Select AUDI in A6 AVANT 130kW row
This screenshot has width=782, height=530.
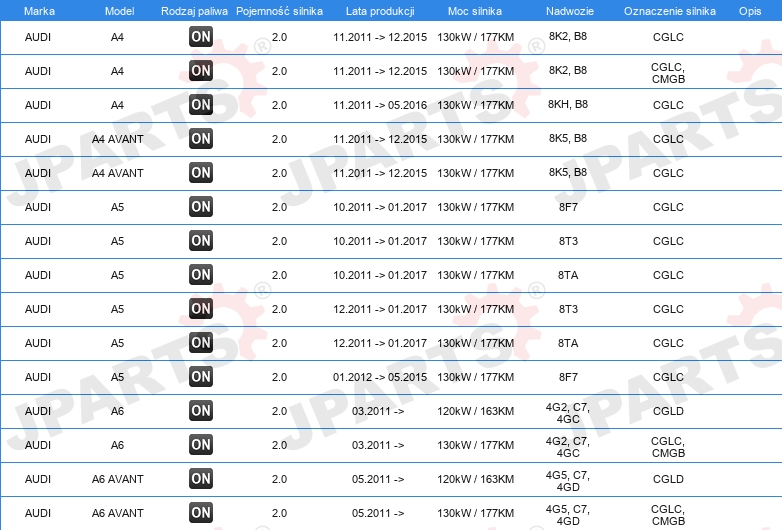(x=38, y=513)
